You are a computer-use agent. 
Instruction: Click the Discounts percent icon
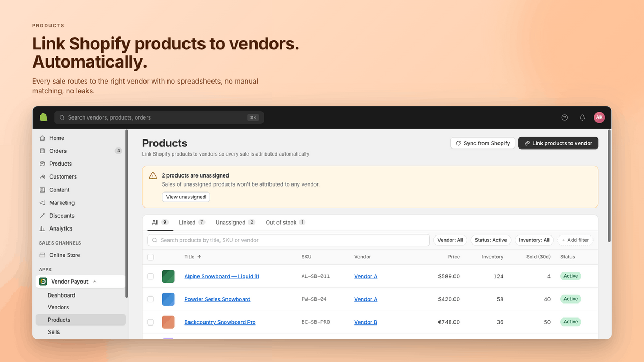click(x=42, y=216)
